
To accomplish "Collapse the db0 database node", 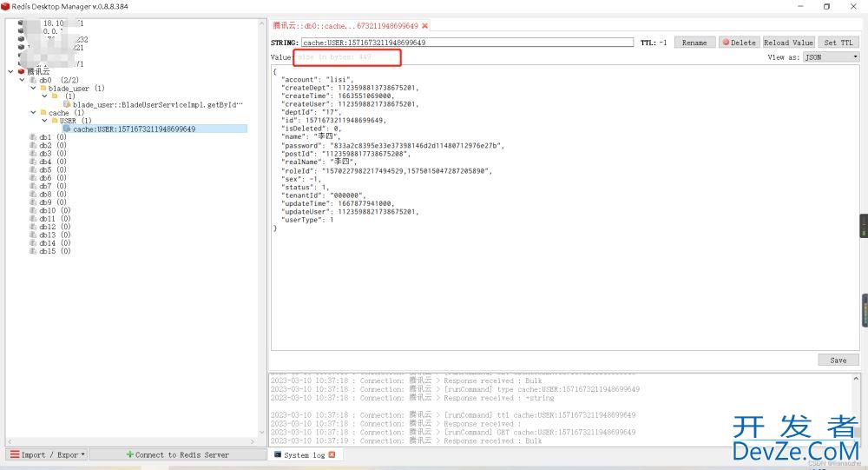I will pos(23,80).
